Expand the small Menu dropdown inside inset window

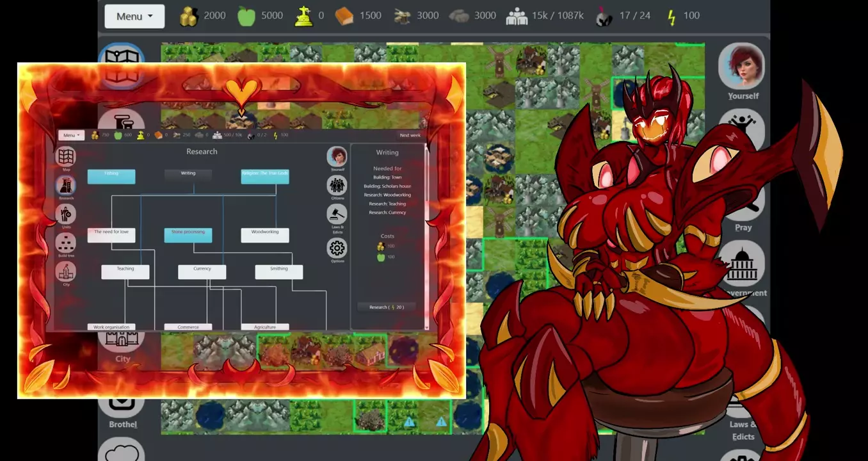click(70, 135)
